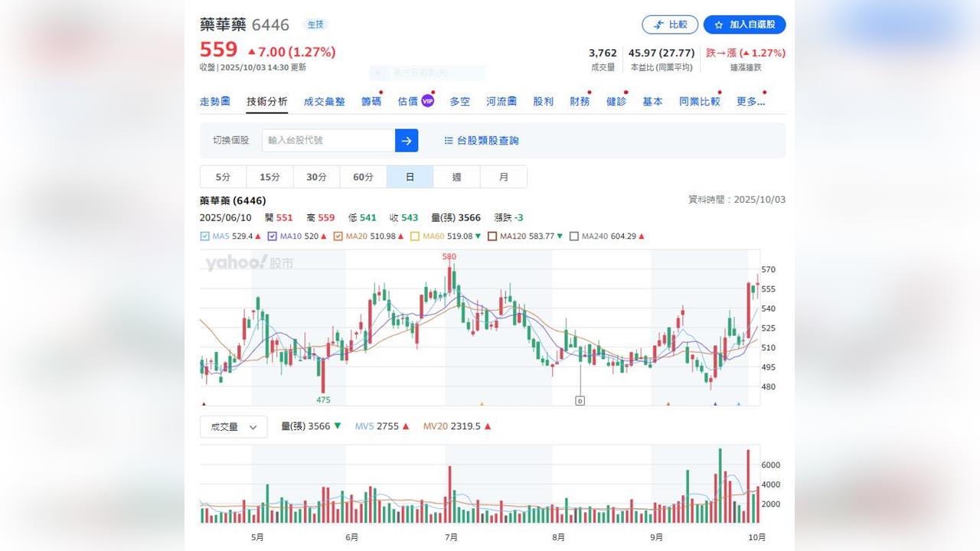980x551 pixels.
Task: Click the D dividend marker on chart
Action: [x=580, y=400]
